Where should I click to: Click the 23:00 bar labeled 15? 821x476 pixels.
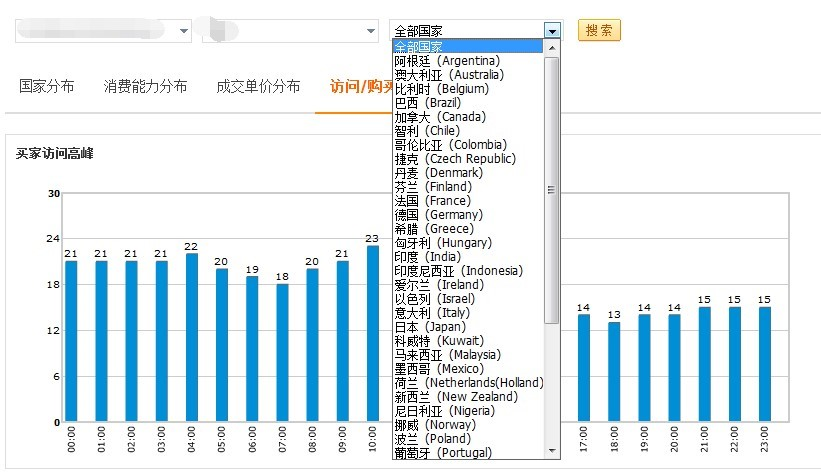[765, 364]
